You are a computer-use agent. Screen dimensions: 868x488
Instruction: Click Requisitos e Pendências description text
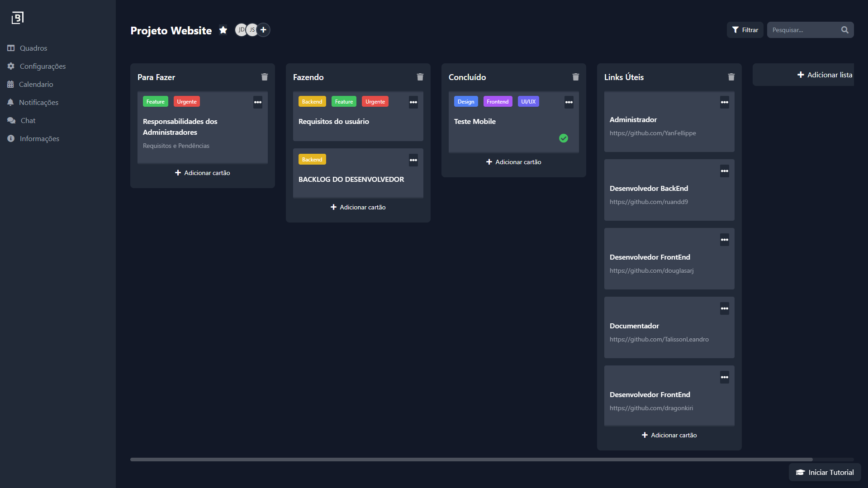tap(176, 146)
